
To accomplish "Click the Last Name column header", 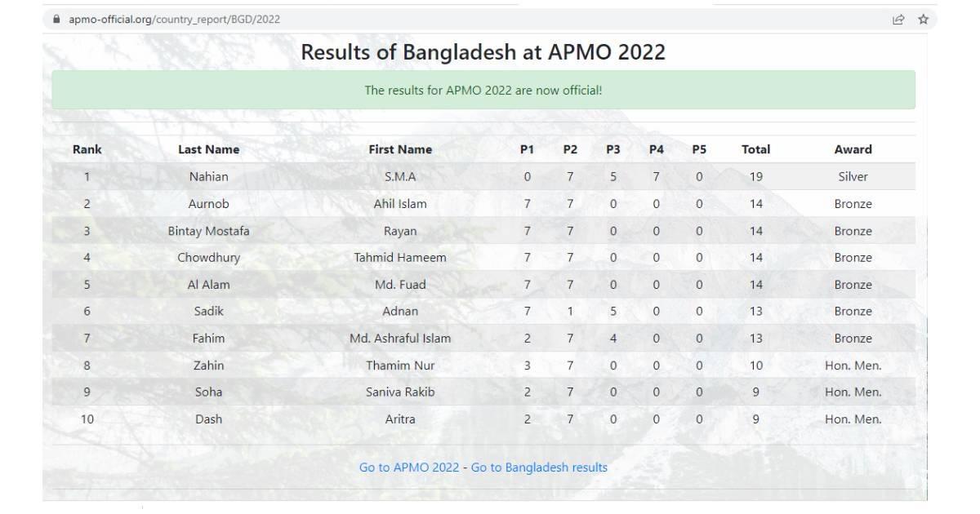I will [209, 149].
